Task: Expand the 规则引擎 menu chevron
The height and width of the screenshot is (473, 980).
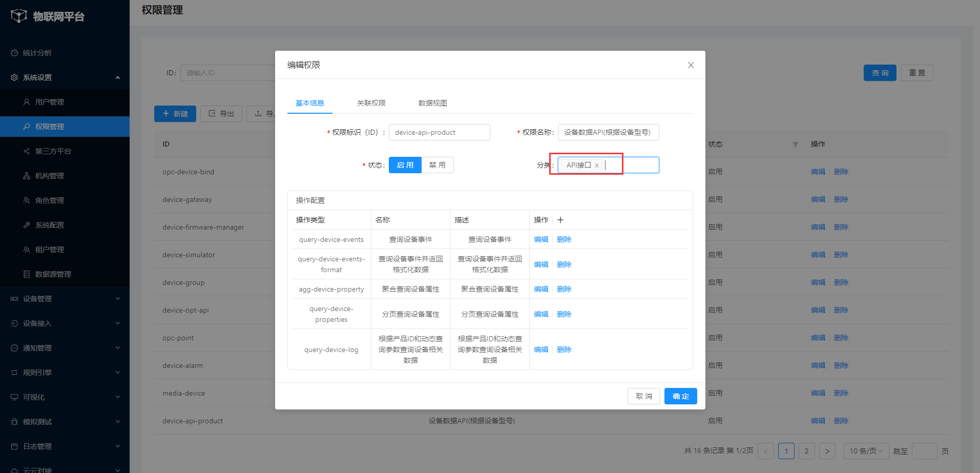Action: pyautogui.click(x=118, y=373)
